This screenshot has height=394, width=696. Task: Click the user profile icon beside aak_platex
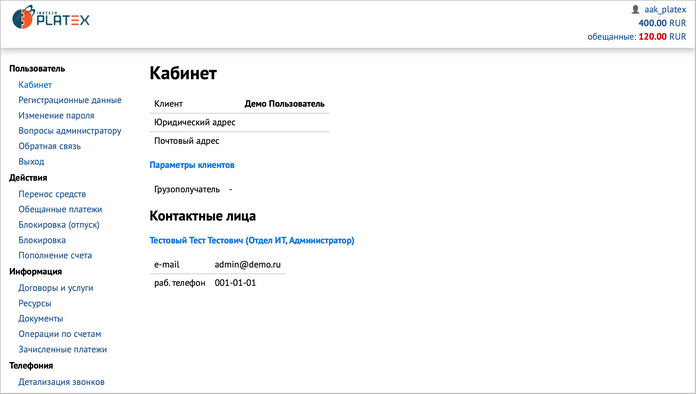click(x=636, y=9)
